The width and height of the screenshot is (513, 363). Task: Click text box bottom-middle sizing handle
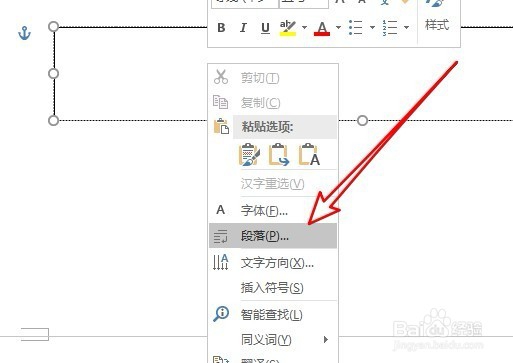pyautogui.click(x=362, y=120)
